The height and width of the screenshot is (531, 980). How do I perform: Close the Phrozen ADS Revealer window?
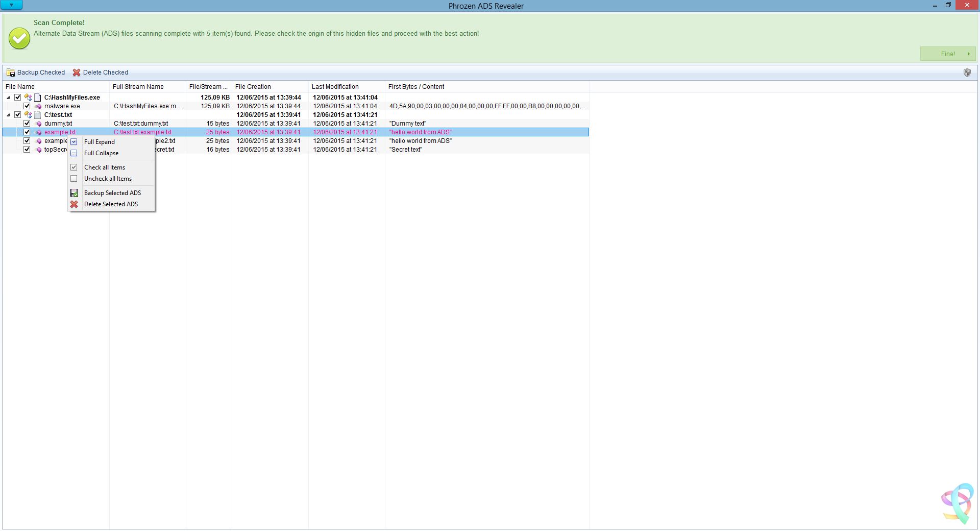click(x=967, y=5)
